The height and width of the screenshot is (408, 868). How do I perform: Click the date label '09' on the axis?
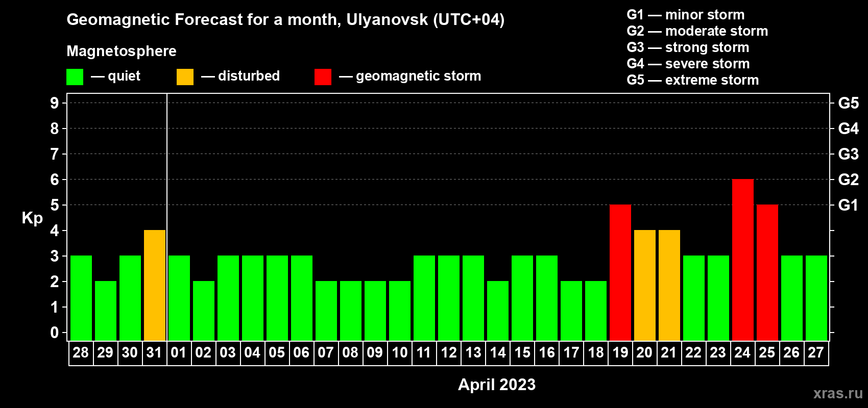(x=375, y=353)
